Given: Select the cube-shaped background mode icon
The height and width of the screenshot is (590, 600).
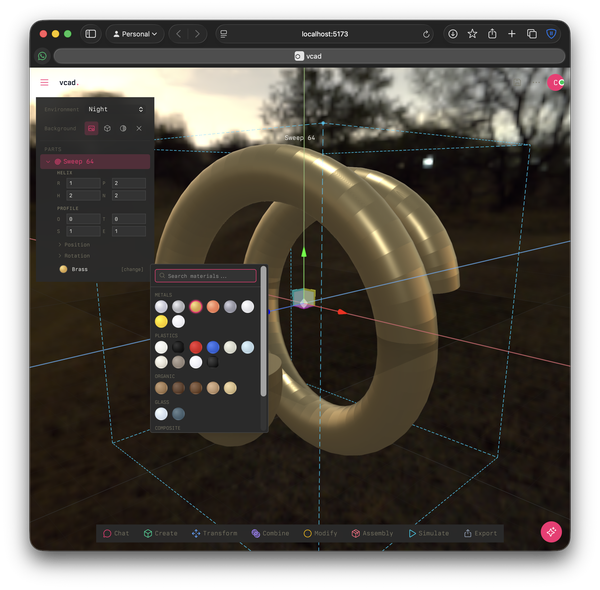Looking at the screenshot, I should tap(107, 129).
